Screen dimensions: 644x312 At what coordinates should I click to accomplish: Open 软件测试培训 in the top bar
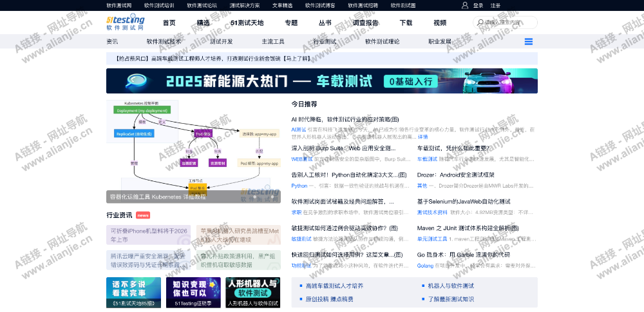click(x=159, y=5)
